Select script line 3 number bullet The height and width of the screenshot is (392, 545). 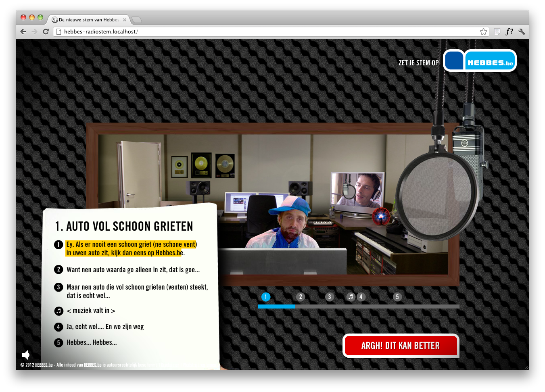point(58,287)
